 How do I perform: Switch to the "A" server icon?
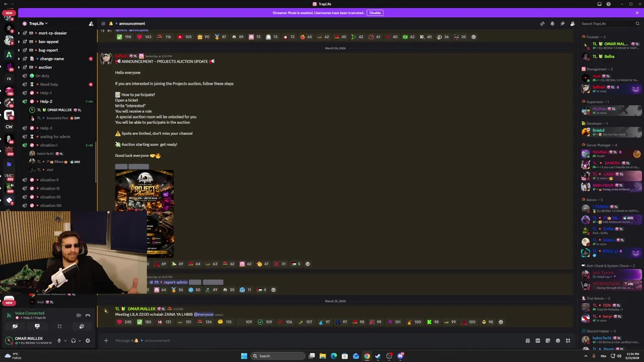pyautogui.click(x=9, y=54)
